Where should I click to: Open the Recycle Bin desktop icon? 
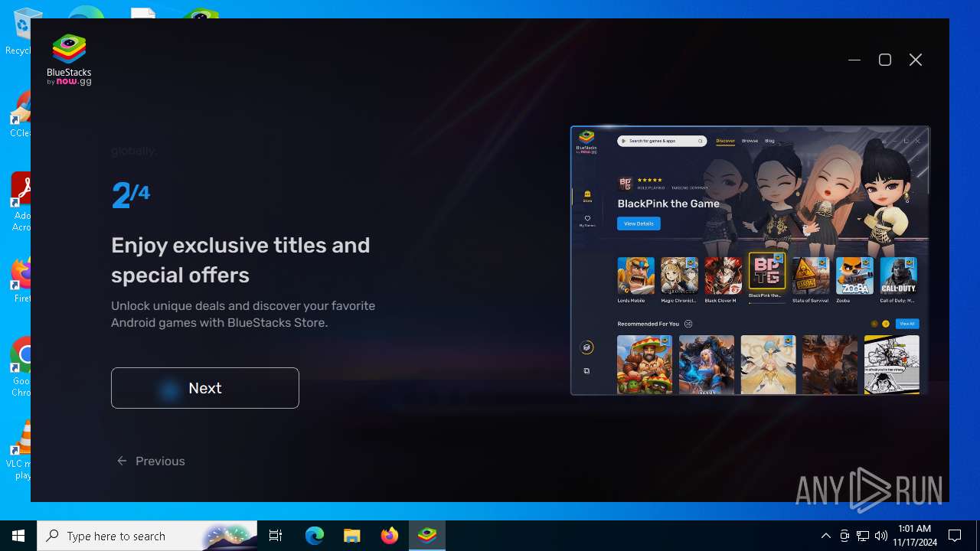17,32
